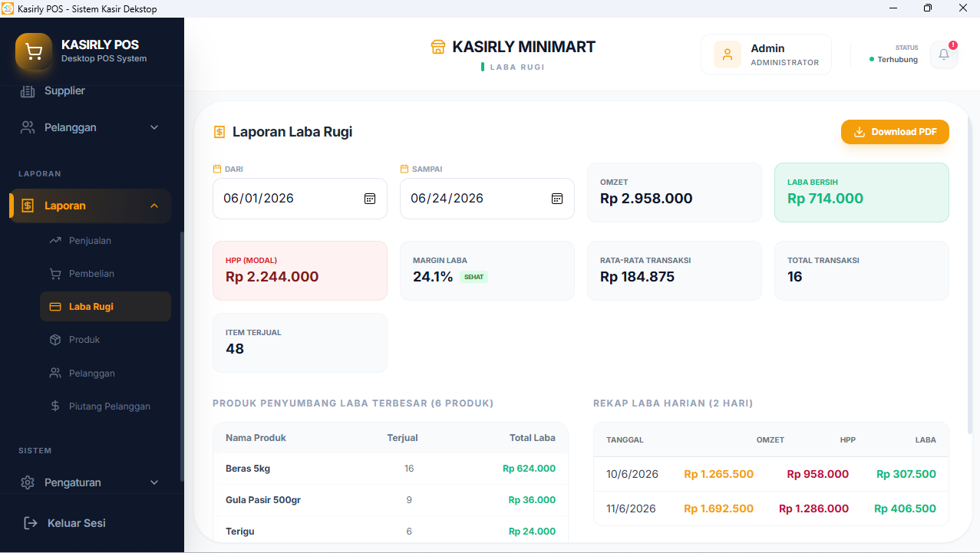
Task: Collapse the Laporan menu chevron
Action: click(154, 206)
